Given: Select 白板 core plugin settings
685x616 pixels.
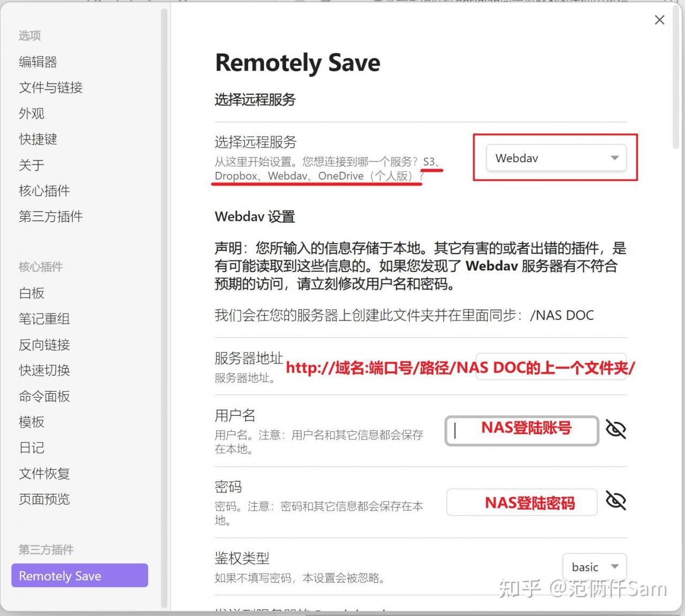Looking at the screenshot, I should pyautogui.click(x=32, y=293).
